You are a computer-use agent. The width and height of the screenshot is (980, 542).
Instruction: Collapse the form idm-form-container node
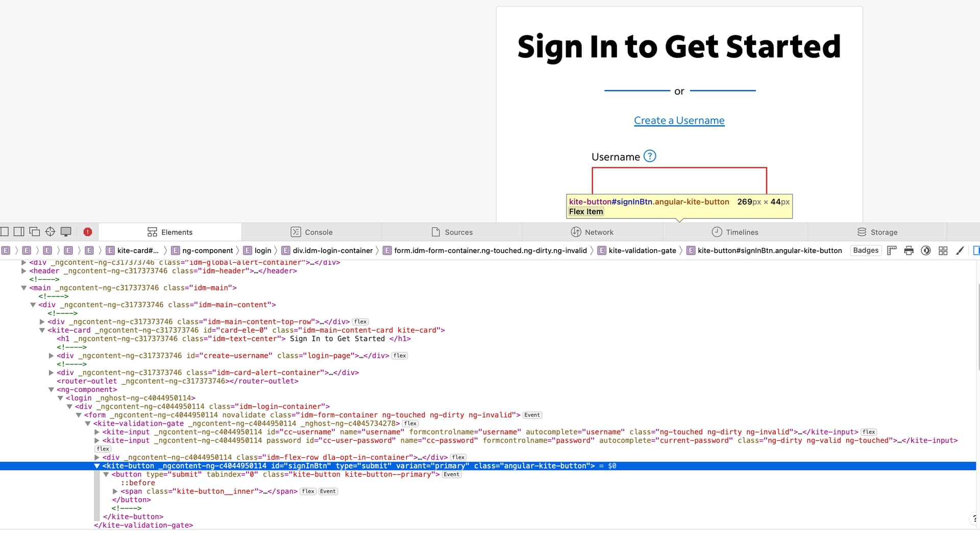point(79,415)
